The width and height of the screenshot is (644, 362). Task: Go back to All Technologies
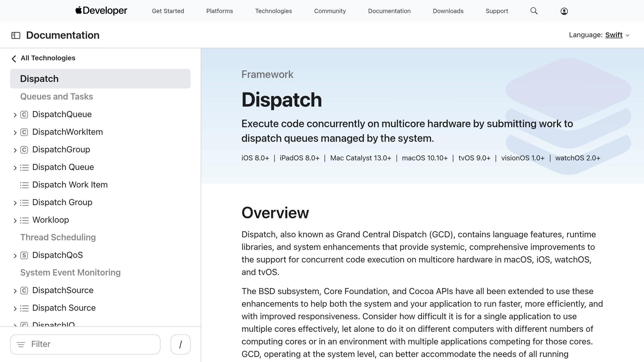[48, 58]
